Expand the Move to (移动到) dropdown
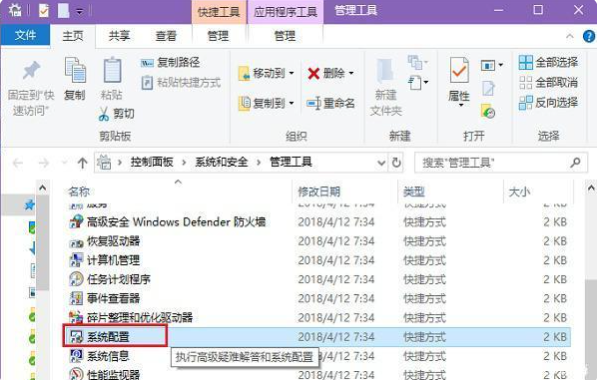597x380 pixels. point(292,73)
